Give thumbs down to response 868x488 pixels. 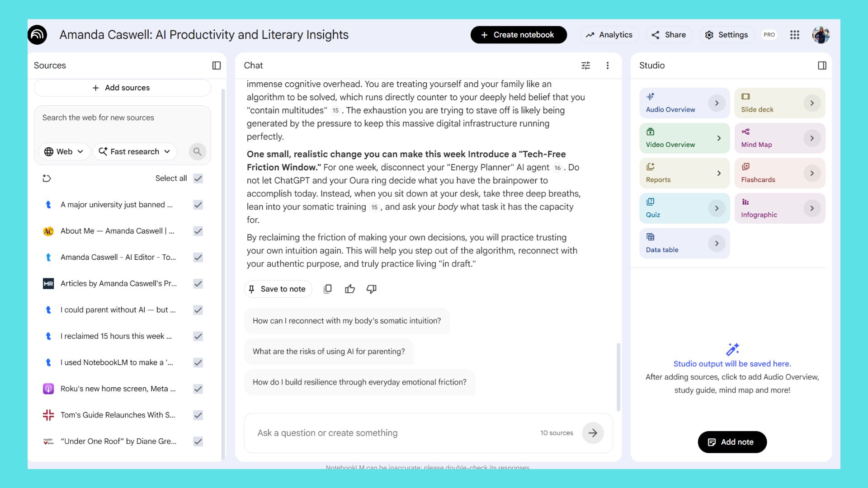click(x=372, y=289)
